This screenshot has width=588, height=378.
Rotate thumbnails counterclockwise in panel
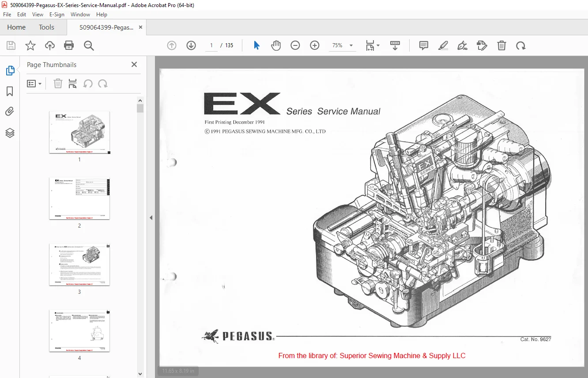click(88, 84)
